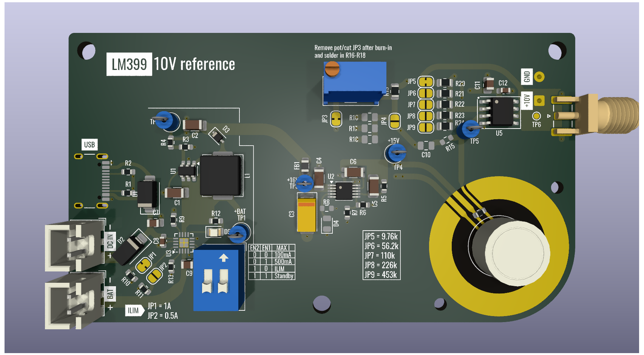Click the JP5 solder jumper pad

click(426, 82)
